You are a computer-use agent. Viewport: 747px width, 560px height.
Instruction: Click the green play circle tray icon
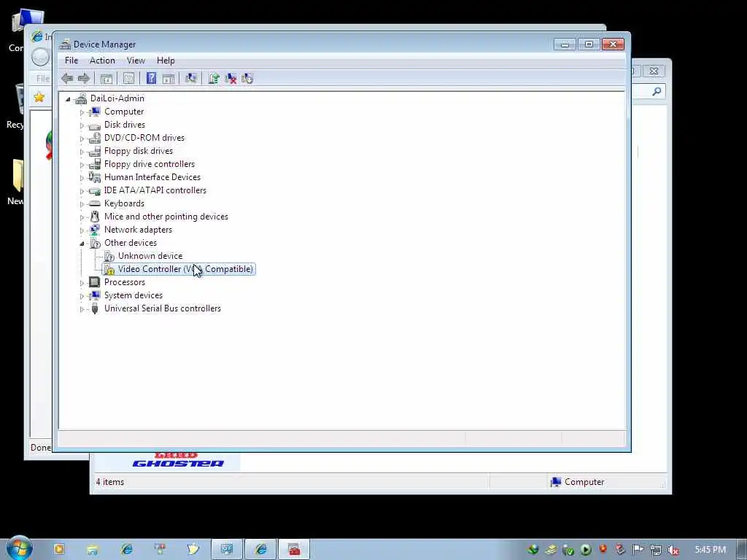tap(586, 550)
